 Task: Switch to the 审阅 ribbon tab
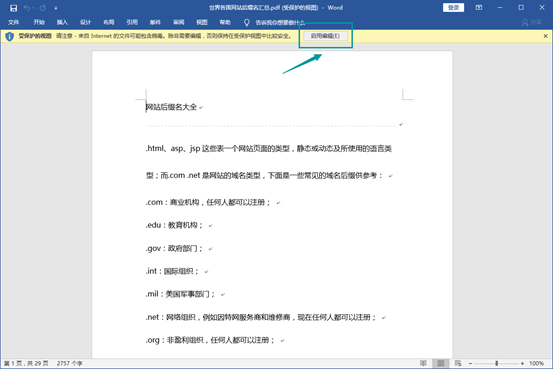click(x=178, y=22)
